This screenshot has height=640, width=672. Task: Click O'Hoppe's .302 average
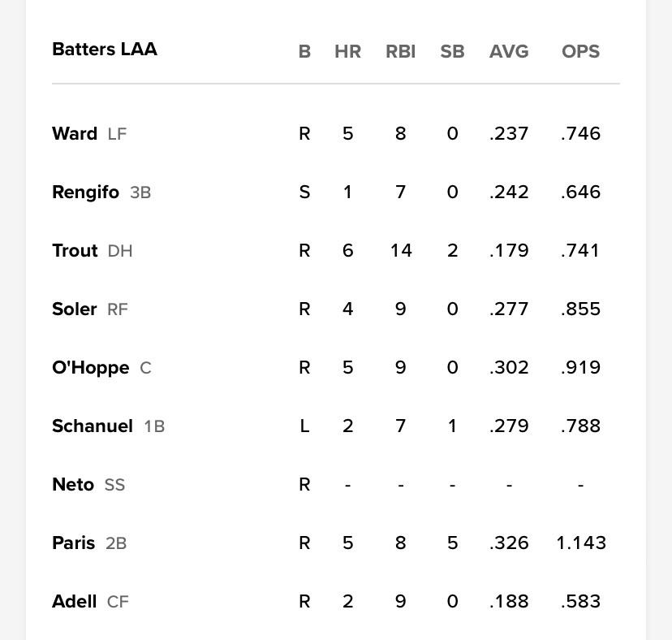tap(509, 368)
